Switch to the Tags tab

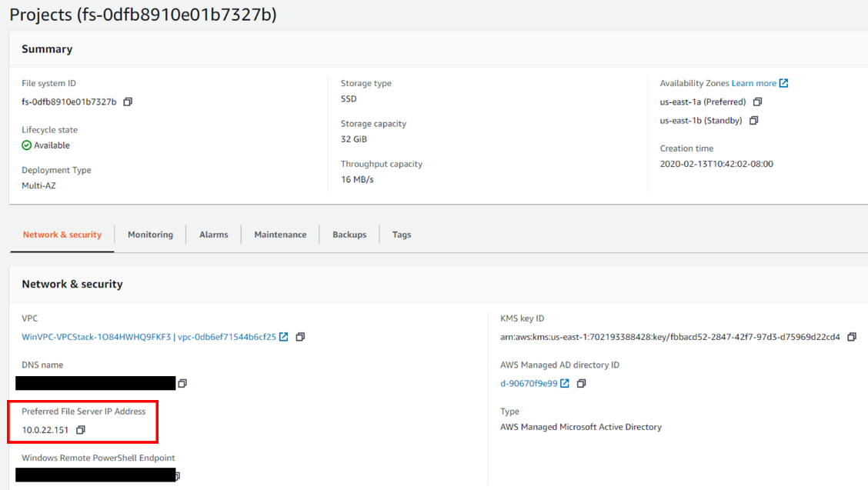(x=401, y=235)
